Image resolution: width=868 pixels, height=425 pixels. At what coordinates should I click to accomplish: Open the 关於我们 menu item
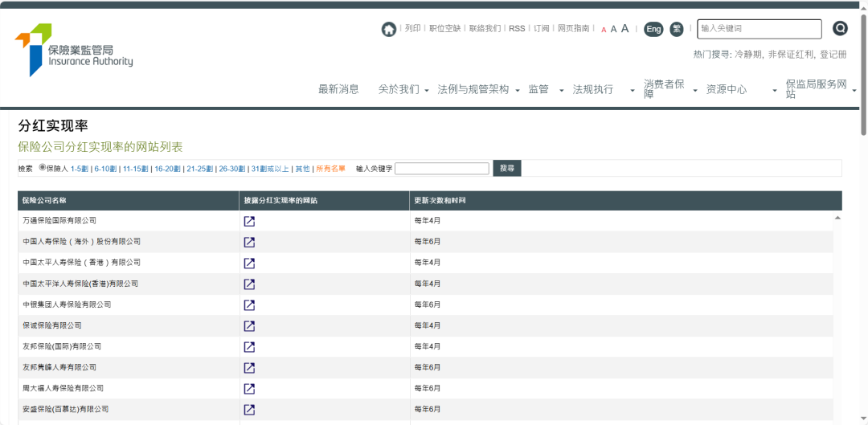399,90
